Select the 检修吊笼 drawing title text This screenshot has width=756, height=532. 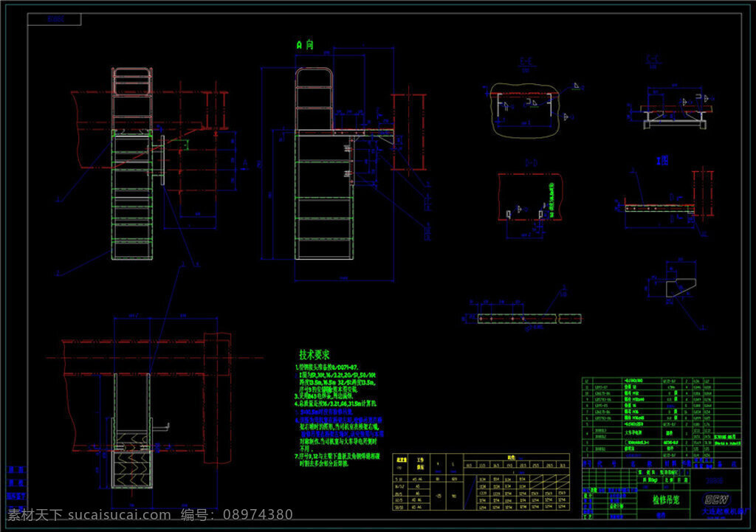tap(666, 500)
